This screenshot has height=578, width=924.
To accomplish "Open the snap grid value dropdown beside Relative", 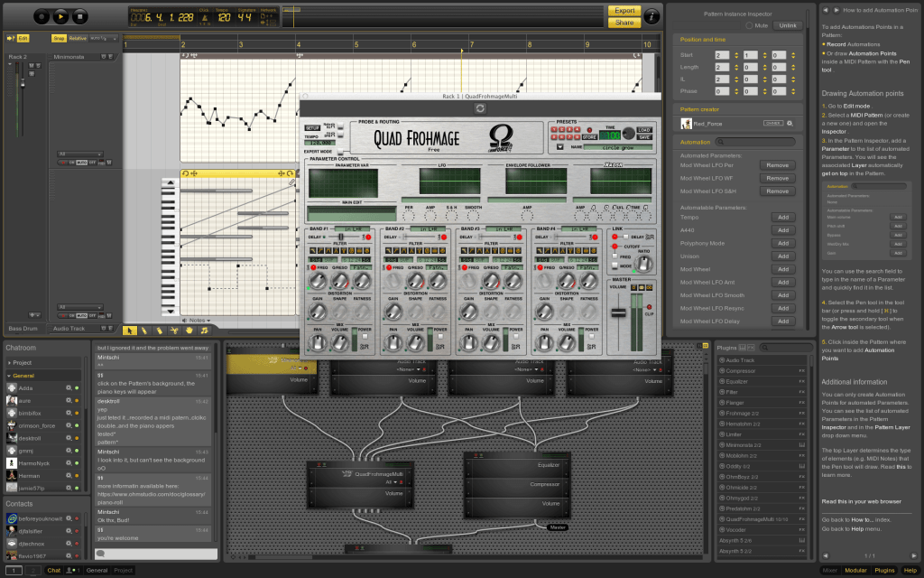I will (x=102, y=38).
